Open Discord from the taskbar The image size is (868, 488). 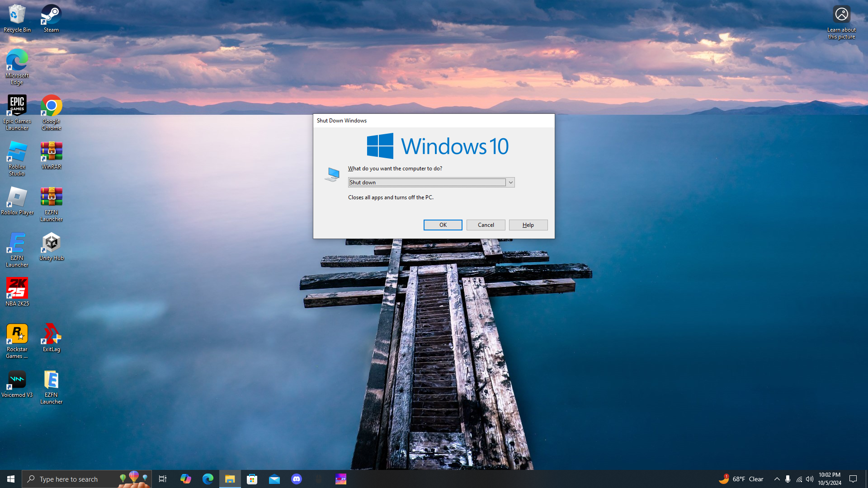pyautogui.click(x=297, y=479)
